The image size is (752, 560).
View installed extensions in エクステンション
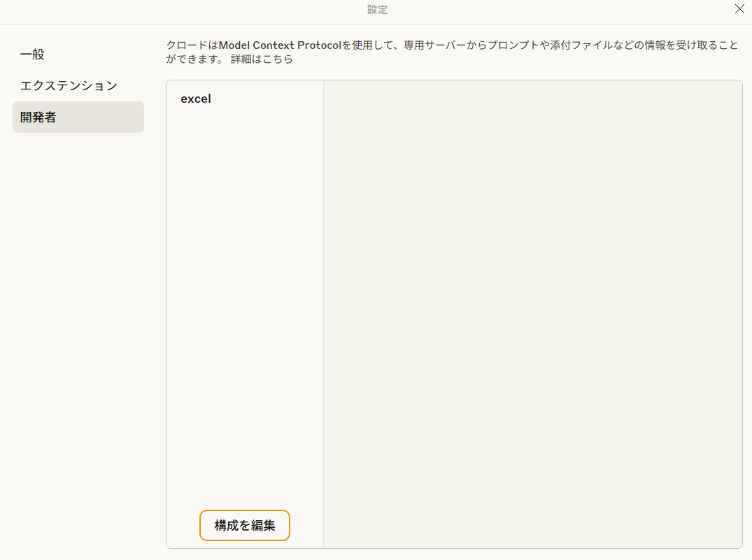click(68, 85)
